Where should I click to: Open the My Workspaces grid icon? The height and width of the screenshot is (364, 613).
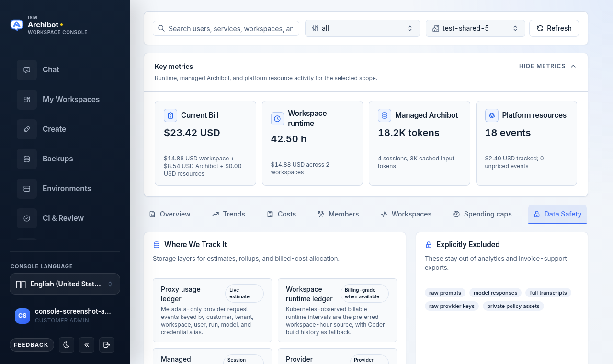pyautogui.click(x=27, y=100)
